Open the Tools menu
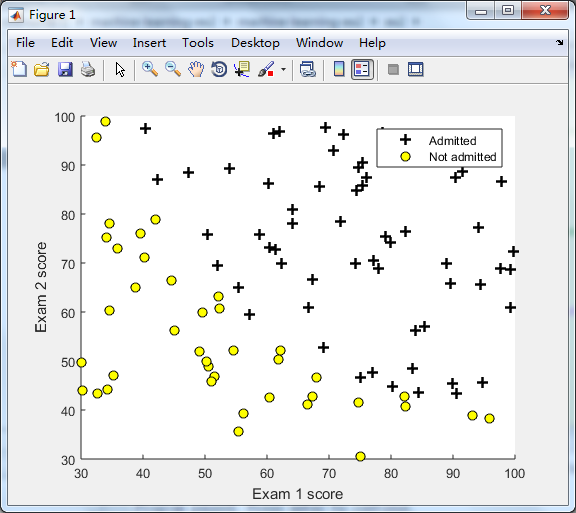576x513 pixels. tap(198, 43)
